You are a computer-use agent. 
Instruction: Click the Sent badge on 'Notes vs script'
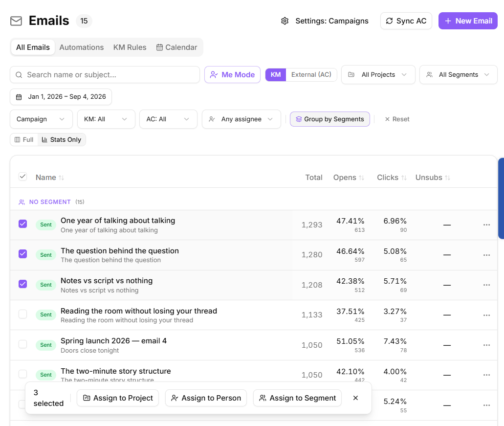[46, 285]
